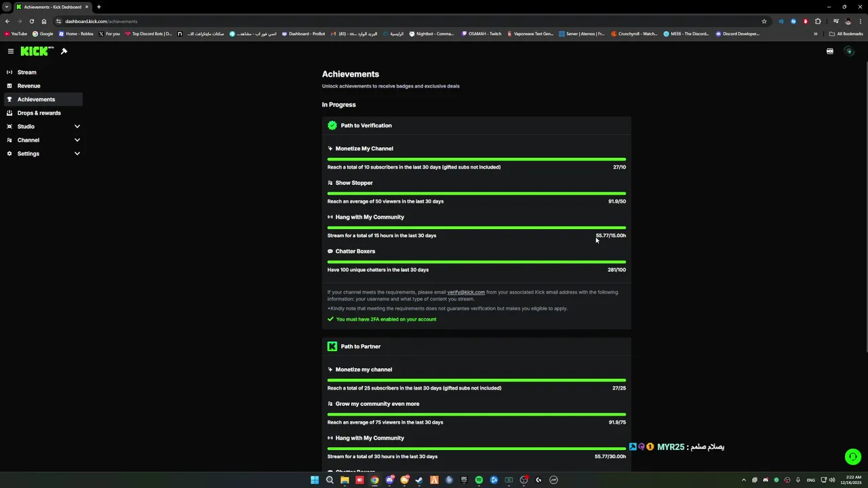Open Chrome's three-dot menu
Viewport: 868px width, 488px height.
pyautogui.click(x=860, y=21)
